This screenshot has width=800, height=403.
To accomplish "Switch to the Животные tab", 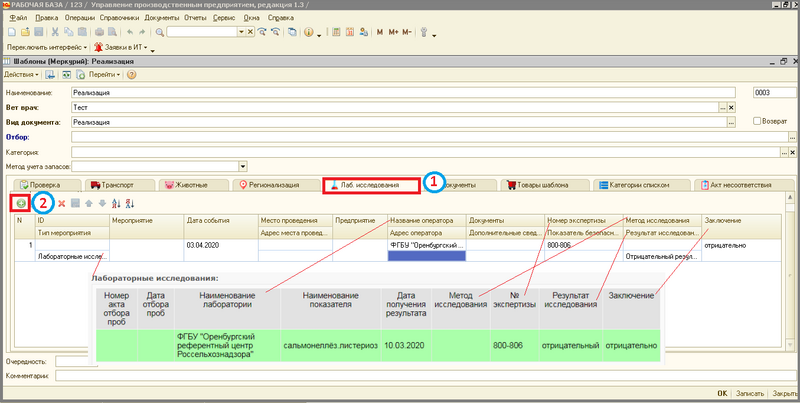I will pos(191,185).
